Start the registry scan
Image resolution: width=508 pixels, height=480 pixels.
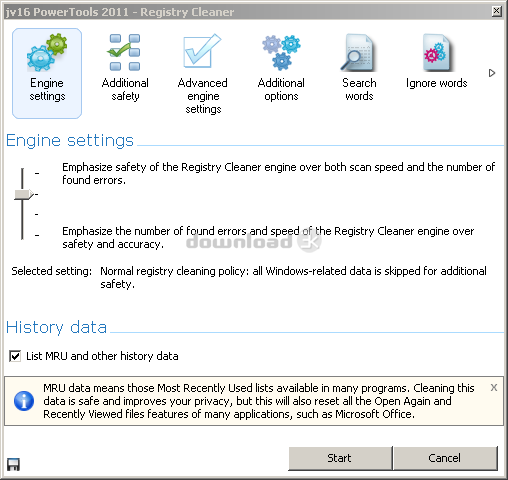click(x=340, y=458)
